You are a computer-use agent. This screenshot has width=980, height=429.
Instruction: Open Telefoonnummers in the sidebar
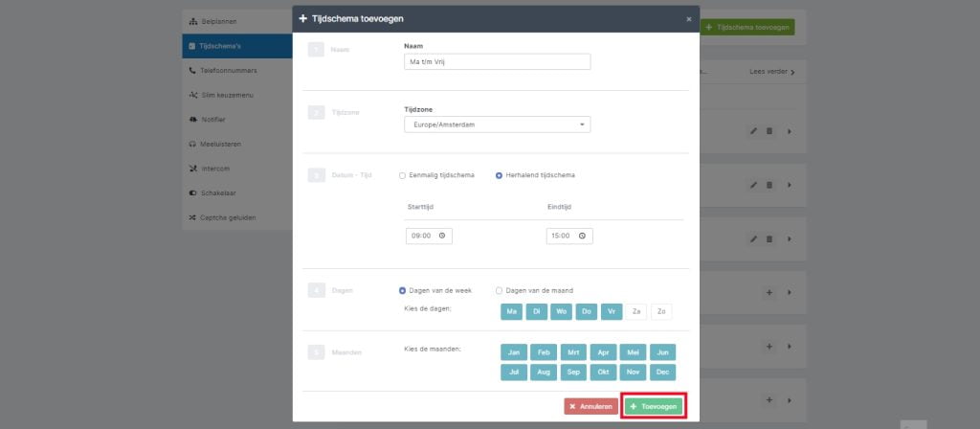pos(237,71)
